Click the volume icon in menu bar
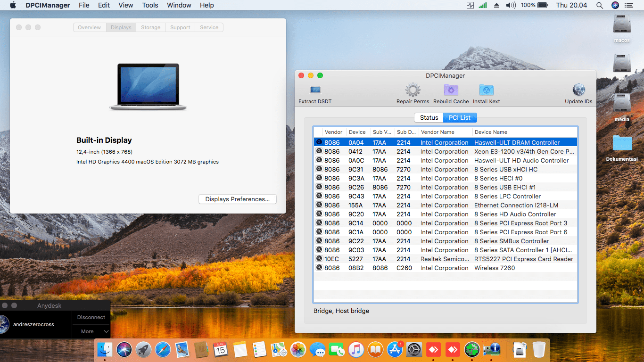 point(511,5)
